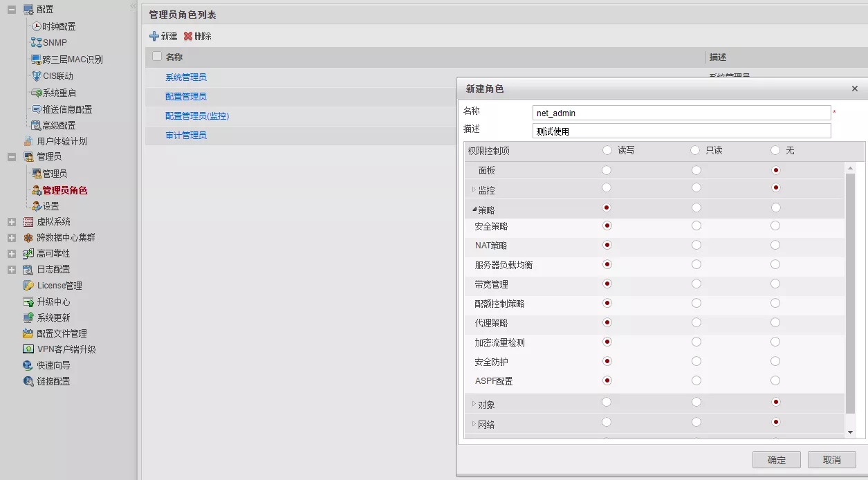The image size is (868, 480).
Task: Click the system restart icon
Action: point(37,93)
